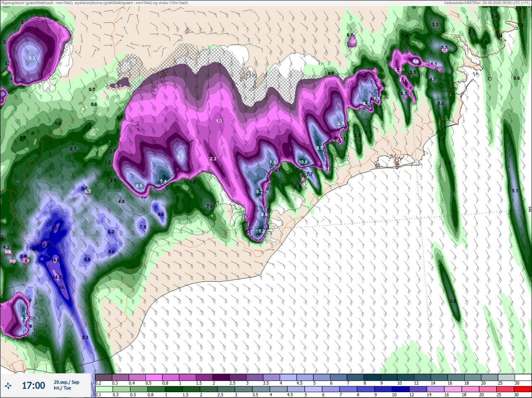Click the 6.8 value on the map
The width and height of the screenshot is (532, 398).
[139, 186]
